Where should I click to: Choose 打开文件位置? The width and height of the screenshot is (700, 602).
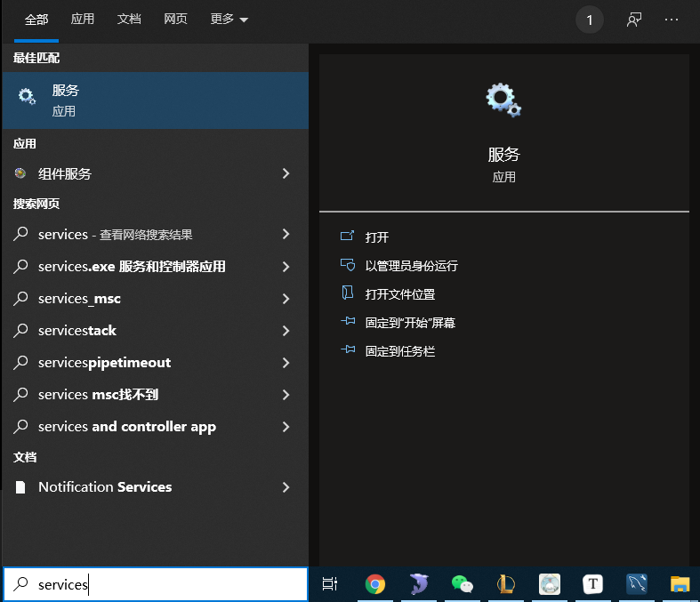click(400, 294)
